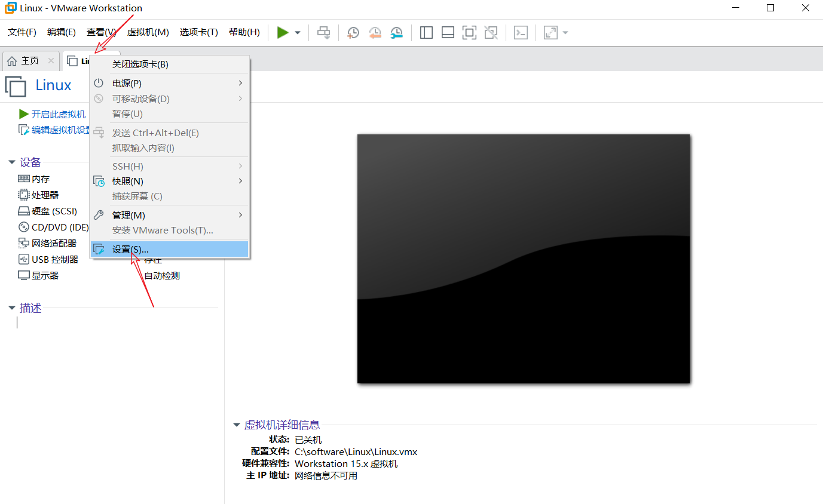Open the 帮助(H) menu
Viewport: 823px width, 504px height.
coord(244,32)
